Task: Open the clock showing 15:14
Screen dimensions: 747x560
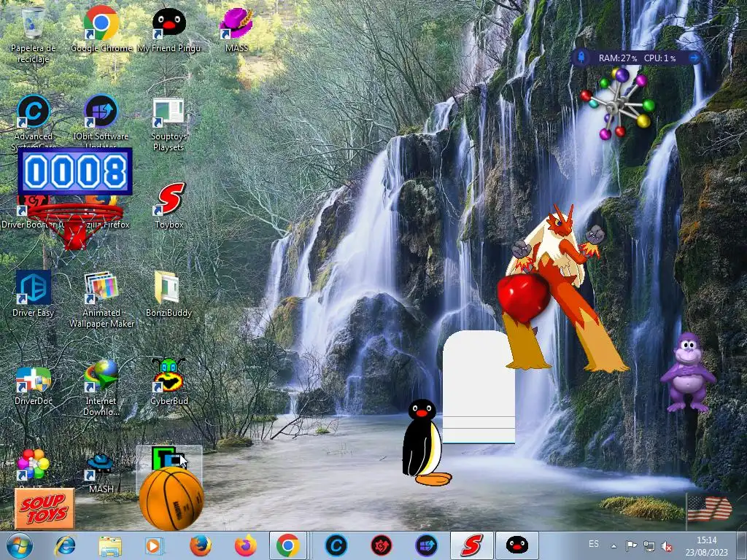Action: click(x=707, y=546)
